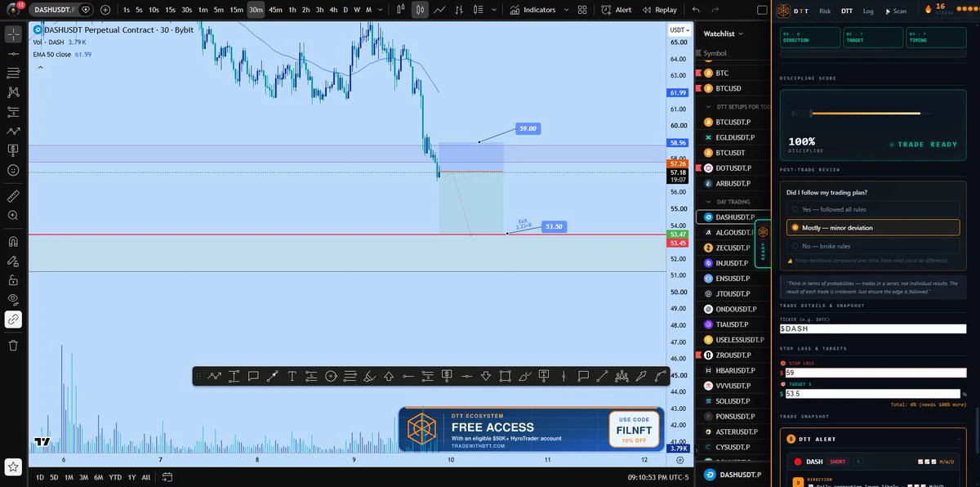Click the ticker input containing $DASH
Viewport: 980px width, 487px height.
click(x=871, y=328)
